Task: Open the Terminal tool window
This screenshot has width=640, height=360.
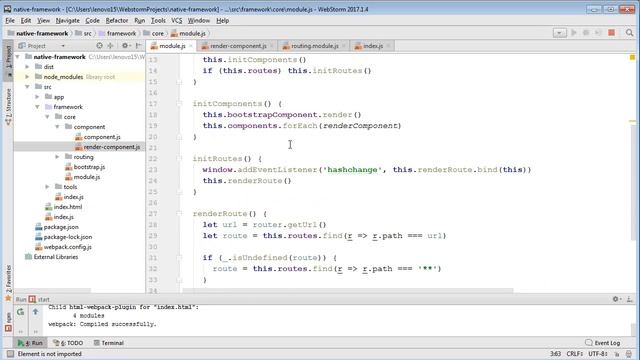Action: coord(109,343)
